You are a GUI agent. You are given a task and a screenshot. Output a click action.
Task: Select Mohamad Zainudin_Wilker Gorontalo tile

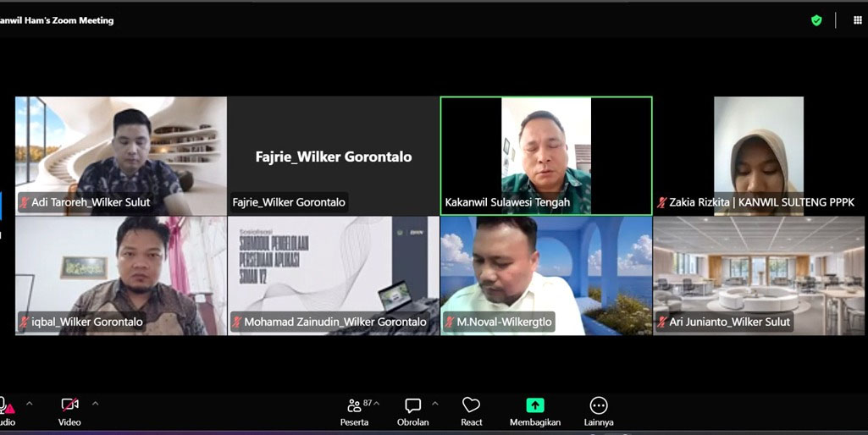[334, 276]
